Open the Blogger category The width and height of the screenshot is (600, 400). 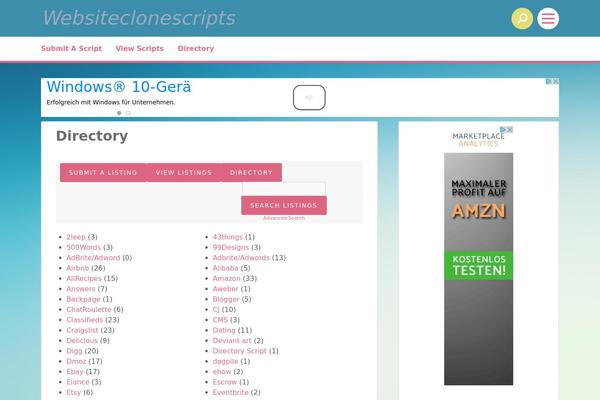pos(226,299)
